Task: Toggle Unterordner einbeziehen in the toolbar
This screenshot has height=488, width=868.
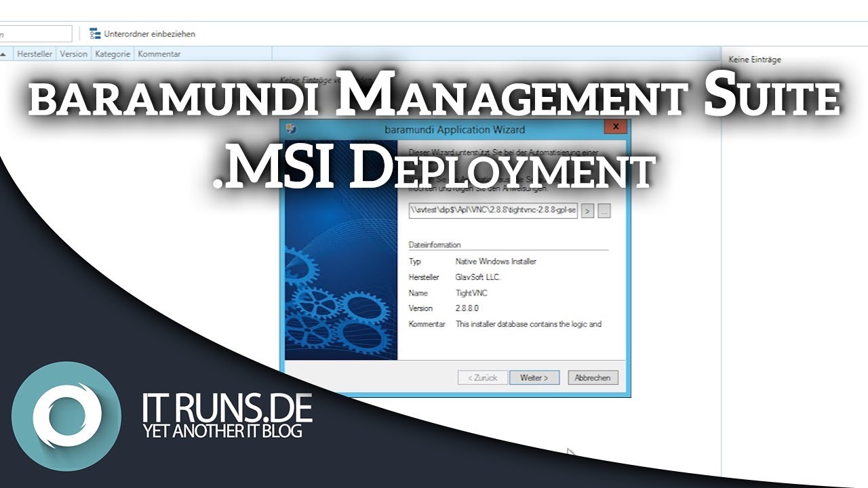Action: [x=142, y=33]
